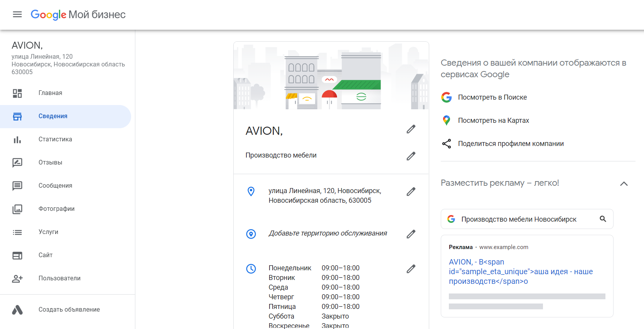Screen dimensions: 644x329
Task: Click the Сайт web page icon
Action: [x=17, y=255]
